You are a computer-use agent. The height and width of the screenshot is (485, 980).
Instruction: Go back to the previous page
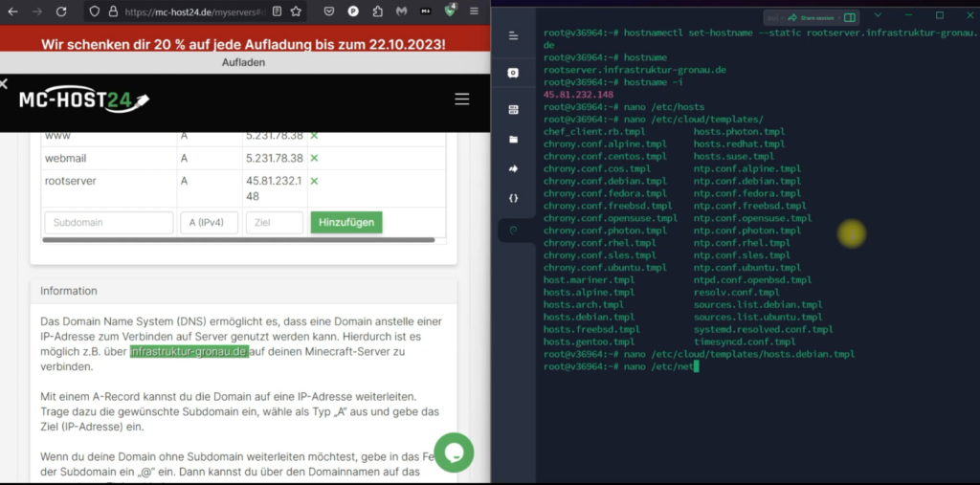pyautogui.click(x=12, y=11)
